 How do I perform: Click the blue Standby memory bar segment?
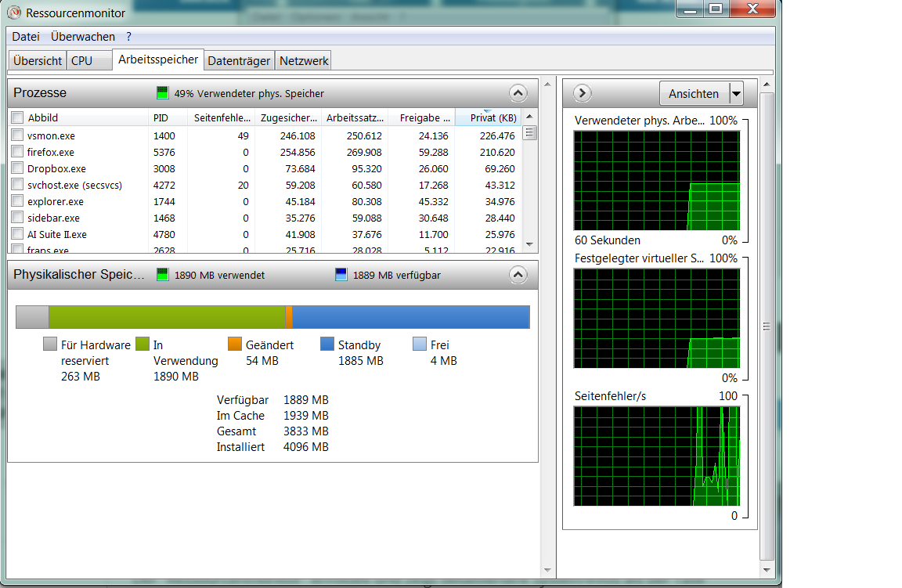tap(411, 317)
